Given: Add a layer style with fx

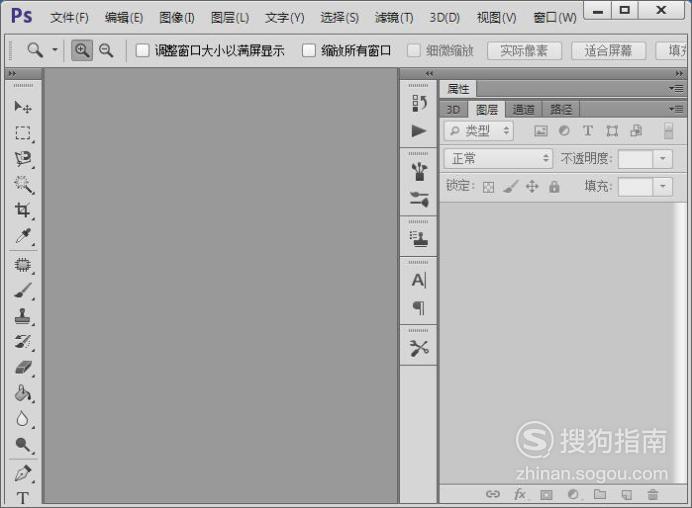Looking at the screenshot, I should pos(520,494).
